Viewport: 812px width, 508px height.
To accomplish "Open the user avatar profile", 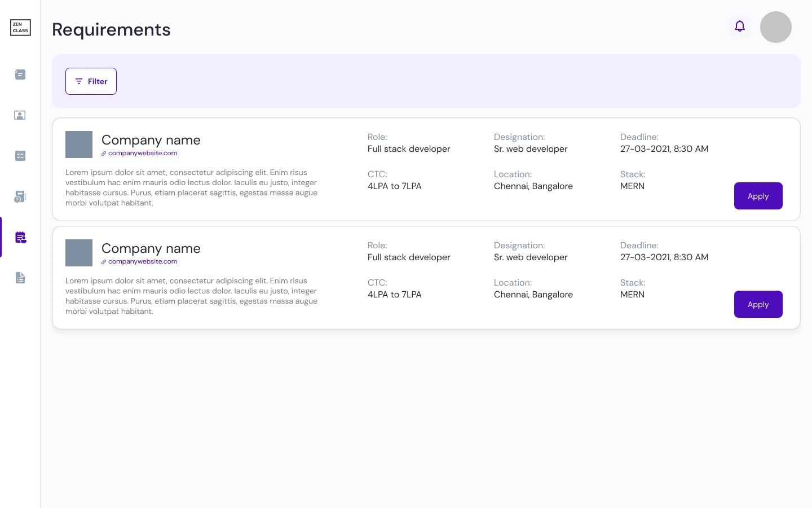I will point(776,27).
